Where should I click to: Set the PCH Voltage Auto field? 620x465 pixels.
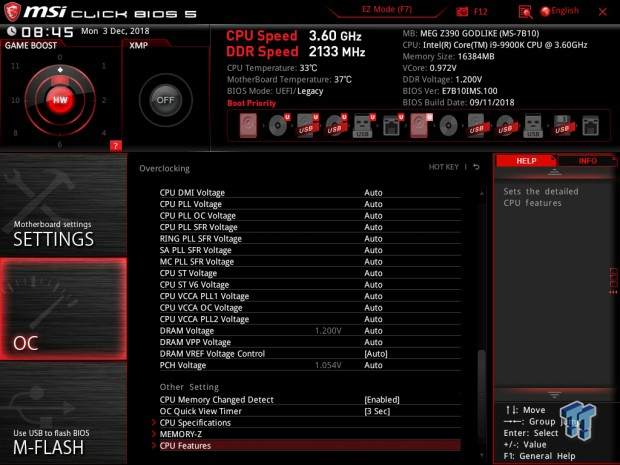coord(373,365)
